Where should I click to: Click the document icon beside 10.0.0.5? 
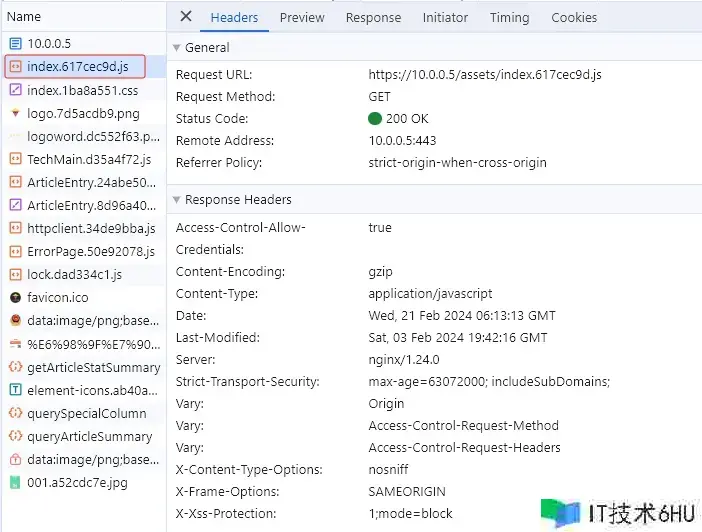15,43
